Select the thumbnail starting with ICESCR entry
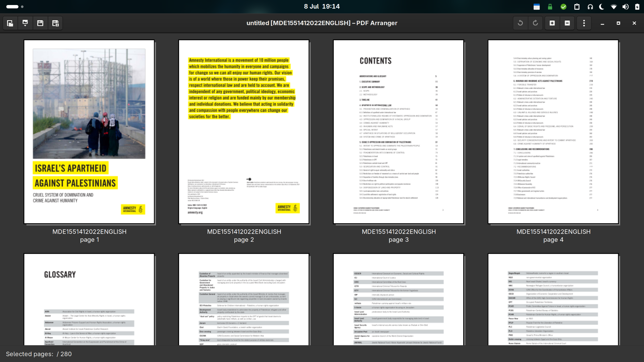Image resolution: width=644 pixels, height=362 pixels. click(398, 299)
